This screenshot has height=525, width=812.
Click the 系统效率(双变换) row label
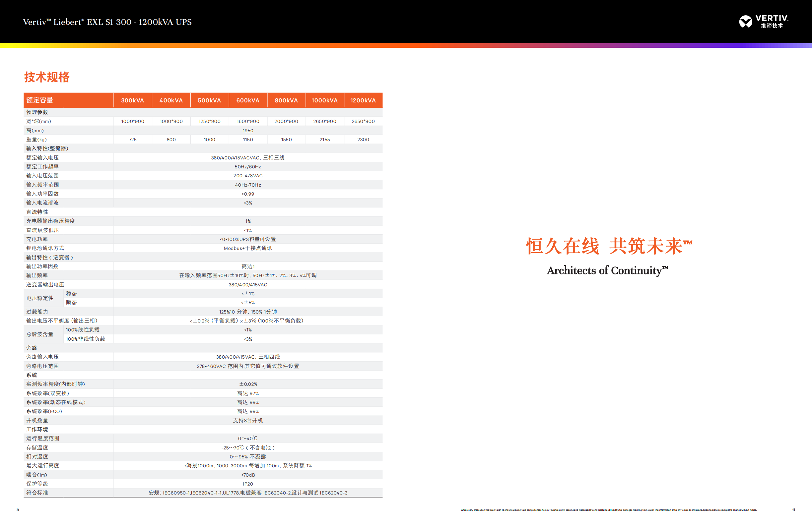click(x=48, y=393)
